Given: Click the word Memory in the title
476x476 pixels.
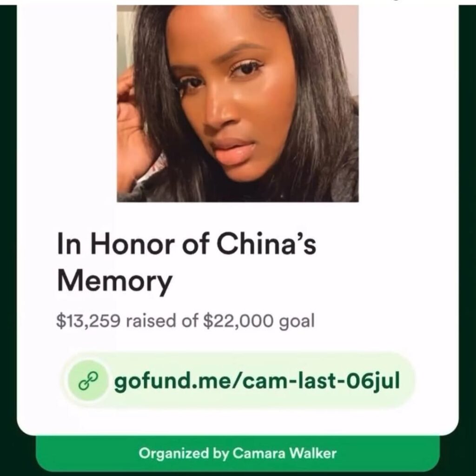Looking at the screenshot, I should [x=115, y=281].
